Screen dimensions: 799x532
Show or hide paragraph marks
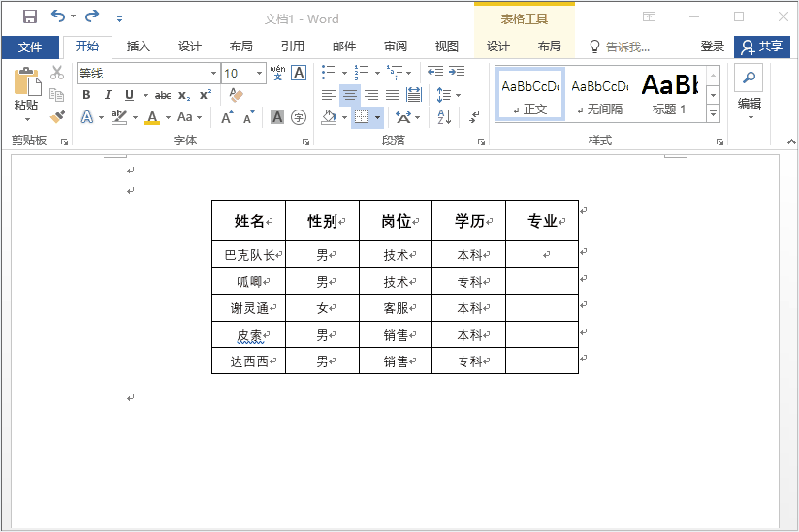click(x=474, y=117)
